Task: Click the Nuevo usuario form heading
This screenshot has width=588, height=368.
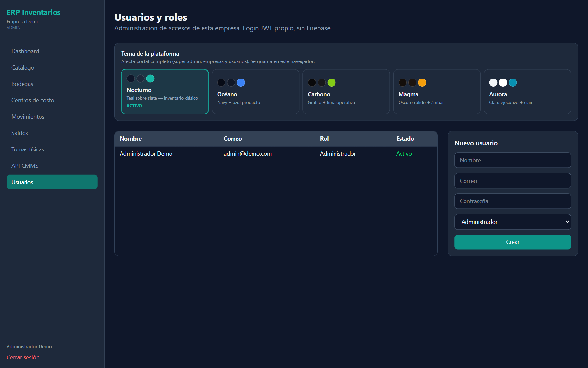Action: (476, 143)
